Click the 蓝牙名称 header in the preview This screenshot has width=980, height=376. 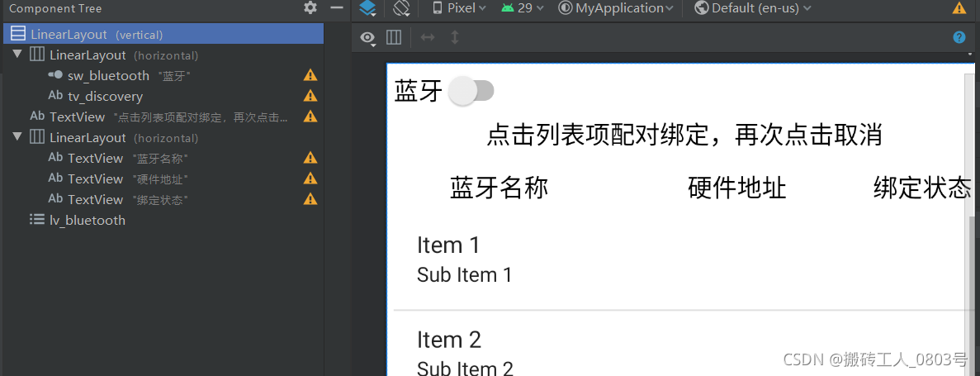point(499,188)
